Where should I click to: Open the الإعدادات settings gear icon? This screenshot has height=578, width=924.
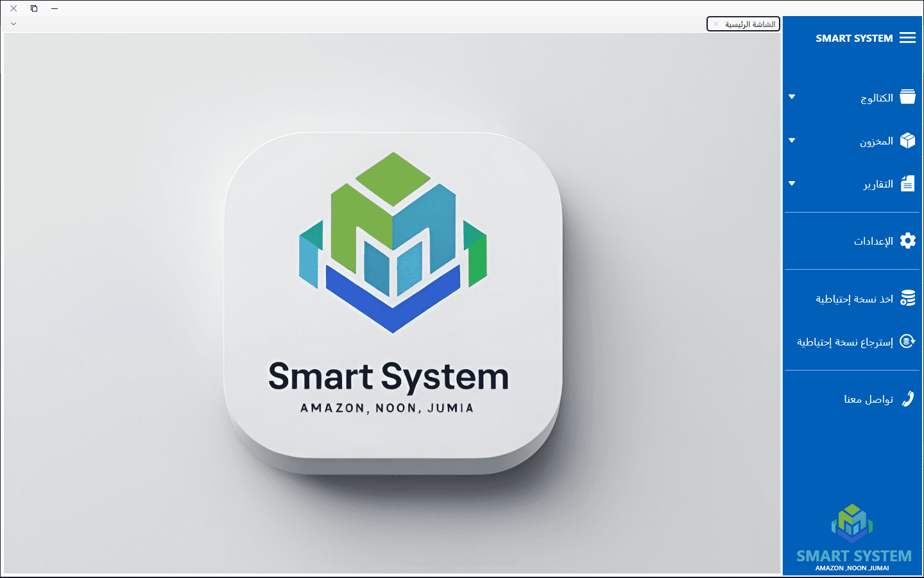[x=907, y=240]
